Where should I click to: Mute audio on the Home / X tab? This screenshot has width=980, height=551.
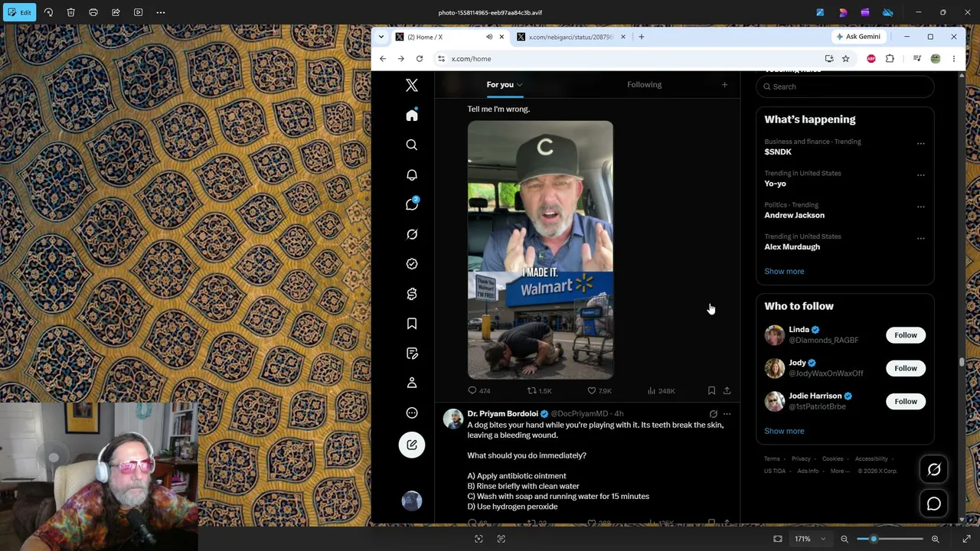489,37
